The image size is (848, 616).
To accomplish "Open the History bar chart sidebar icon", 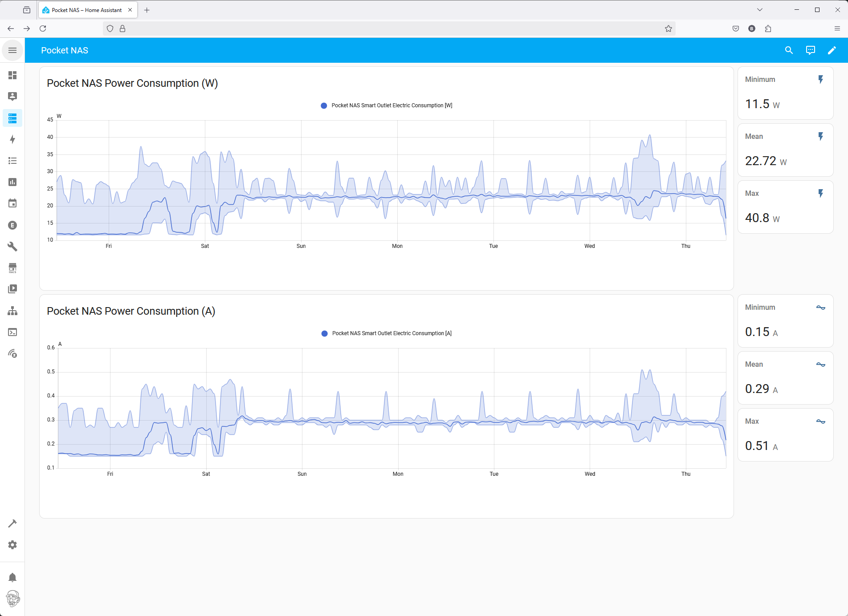I will pyautogui.click(x=12, y=182).
